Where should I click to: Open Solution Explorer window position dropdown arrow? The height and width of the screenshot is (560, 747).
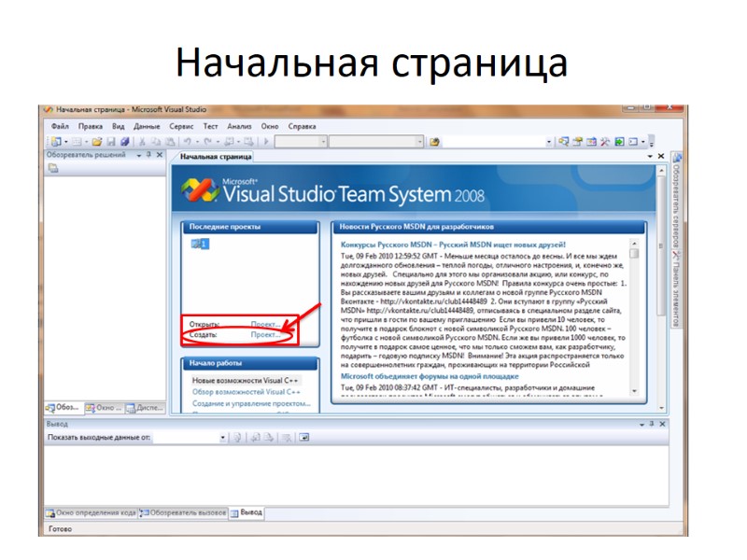(x=139, y=155)
